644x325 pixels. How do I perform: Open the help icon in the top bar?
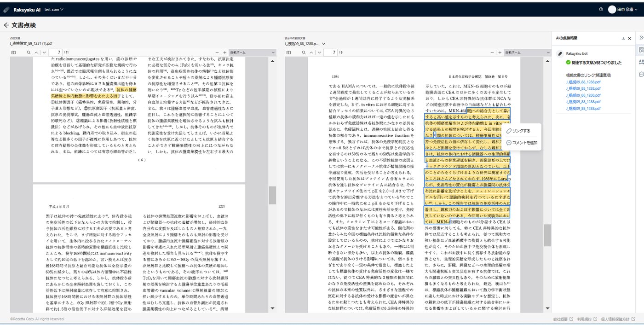[x=601, y=9]
